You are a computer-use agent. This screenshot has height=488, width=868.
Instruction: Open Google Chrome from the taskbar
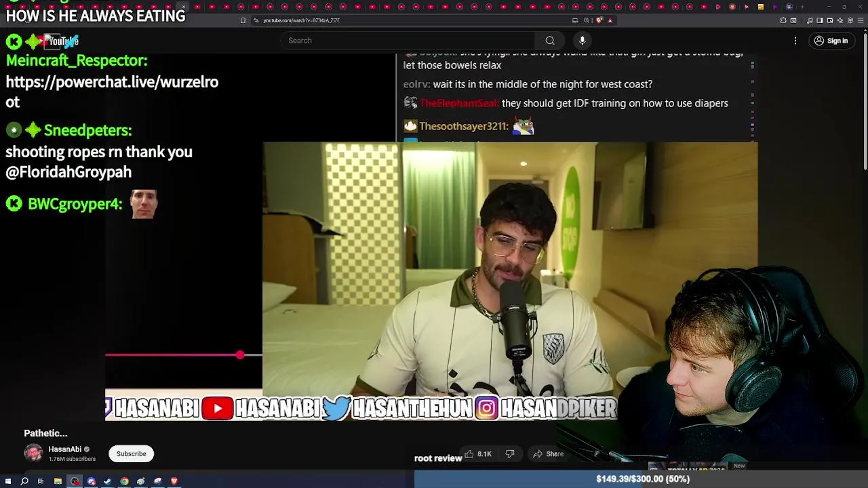tap(124, 481)
